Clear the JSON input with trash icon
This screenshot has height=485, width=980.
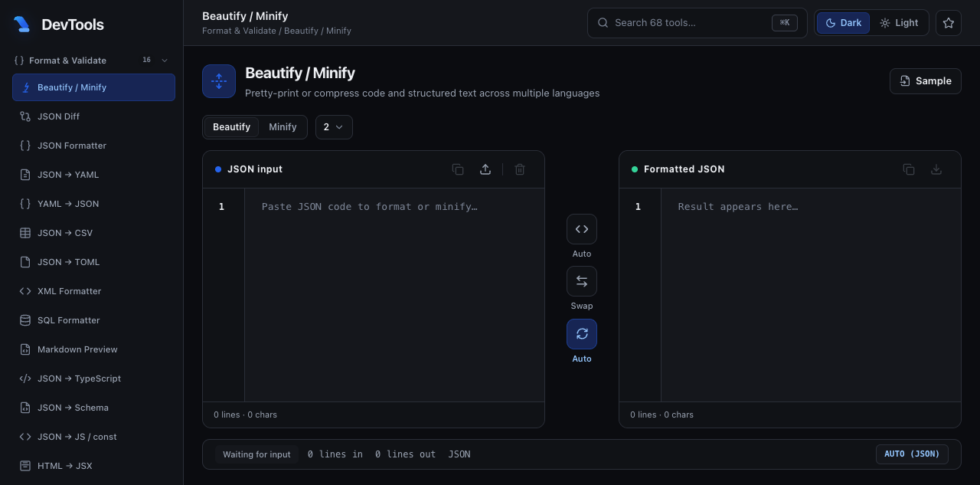(520, 169)
